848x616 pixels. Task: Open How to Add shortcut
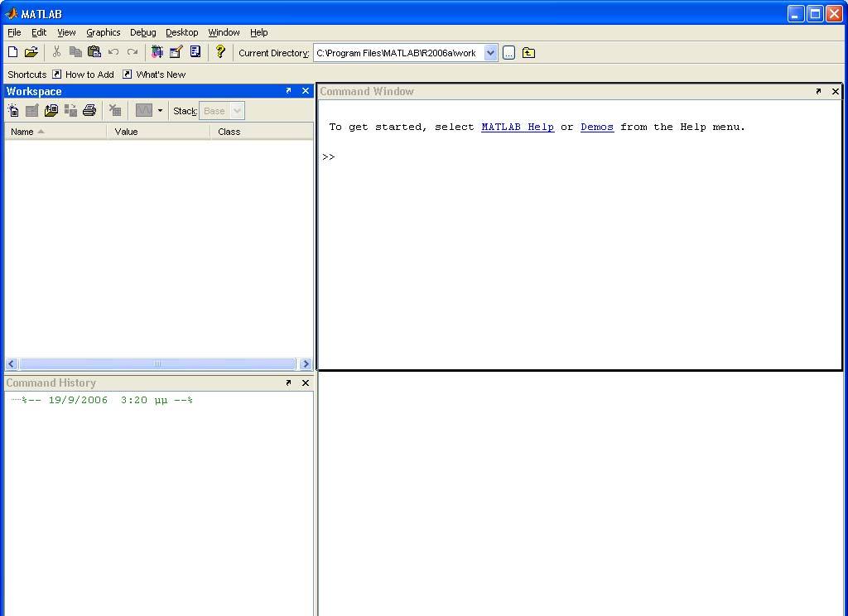(84, 75)
